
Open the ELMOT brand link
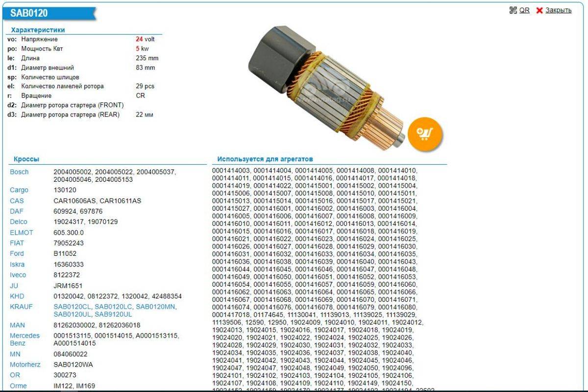22,233
